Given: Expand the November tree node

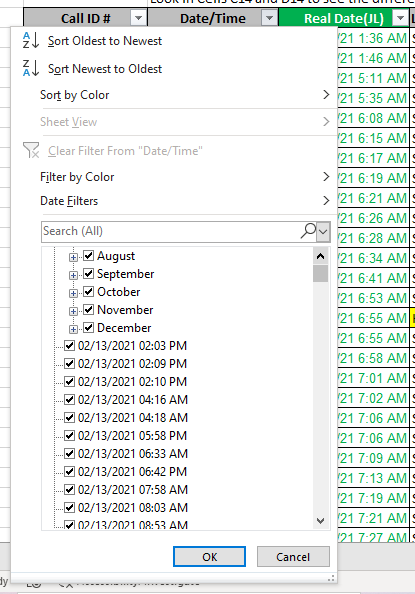Looking at the screenshot, I should coord(73,311).
